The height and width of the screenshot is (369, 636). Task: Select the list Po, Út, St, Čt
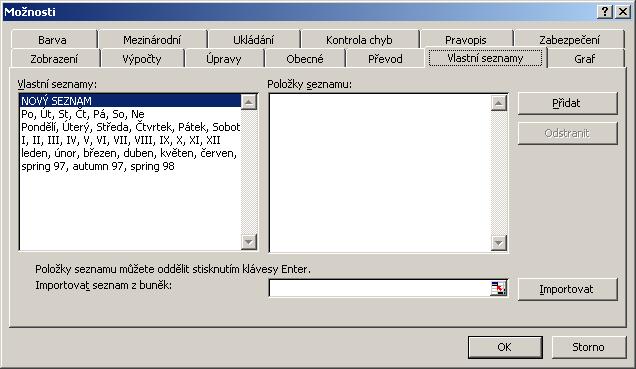point(130,114)
